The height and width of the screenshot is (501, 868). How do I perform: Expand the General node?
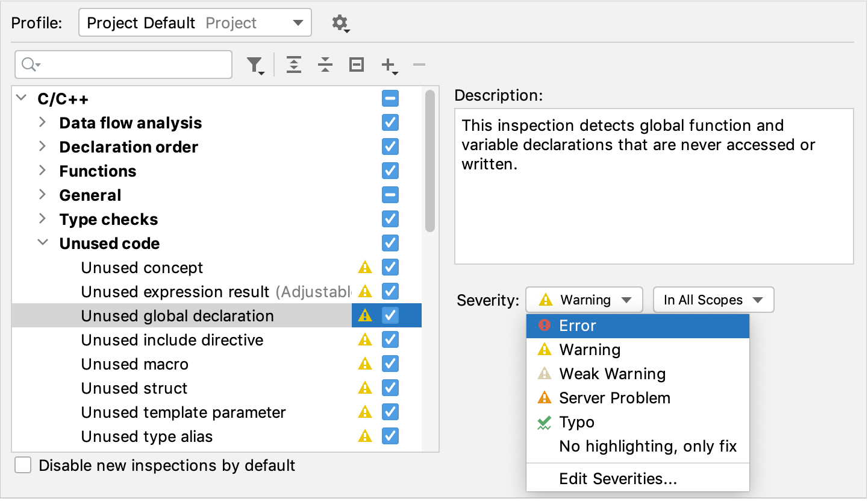click(x=42, y=194)
